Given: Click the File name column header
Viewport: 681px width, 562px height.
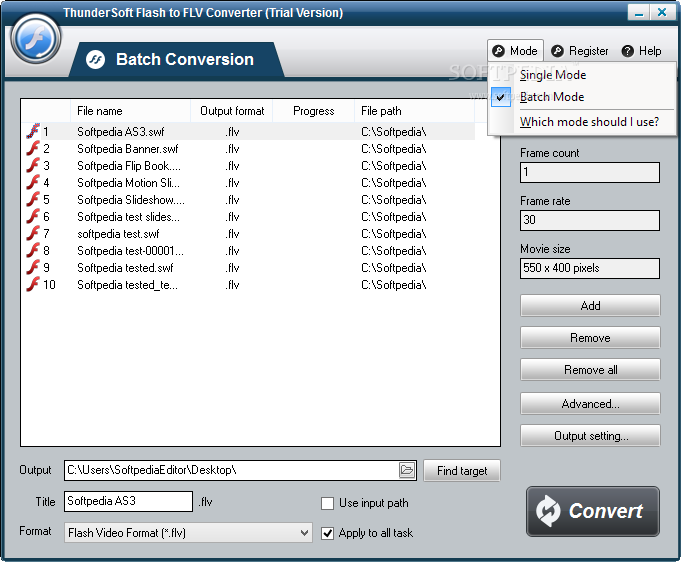Looking at the screenshot, I should (130, 111).
